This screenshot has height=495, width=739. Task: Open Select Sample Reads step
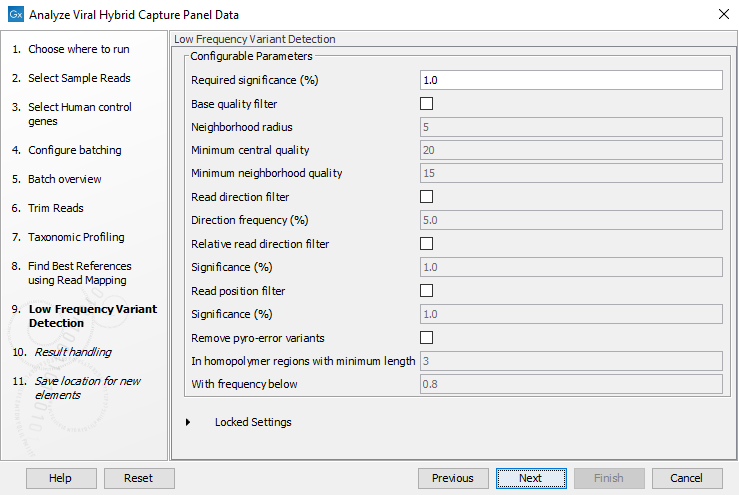79,78
